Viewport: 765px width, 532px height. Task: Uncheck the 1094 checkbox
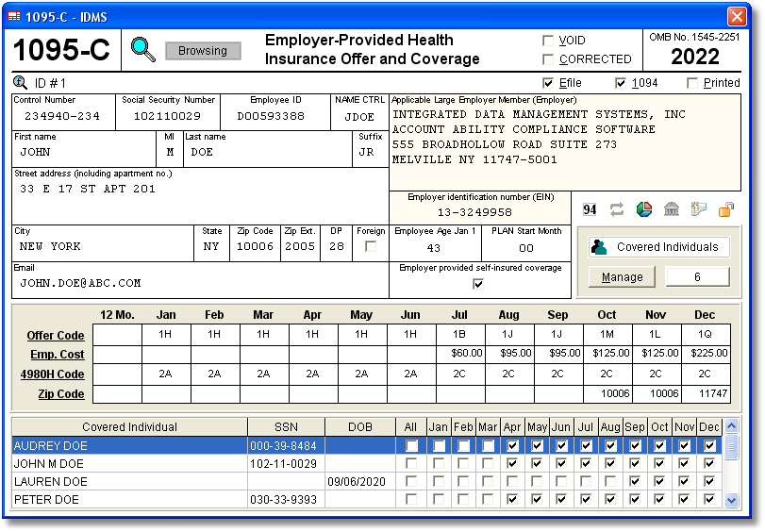pos(620,83)
